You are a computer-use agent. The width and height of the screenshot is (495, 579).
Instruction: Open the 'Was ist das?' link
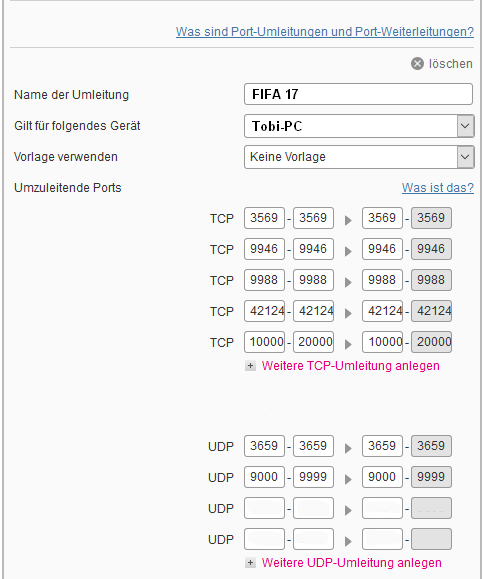pos(438,188)
